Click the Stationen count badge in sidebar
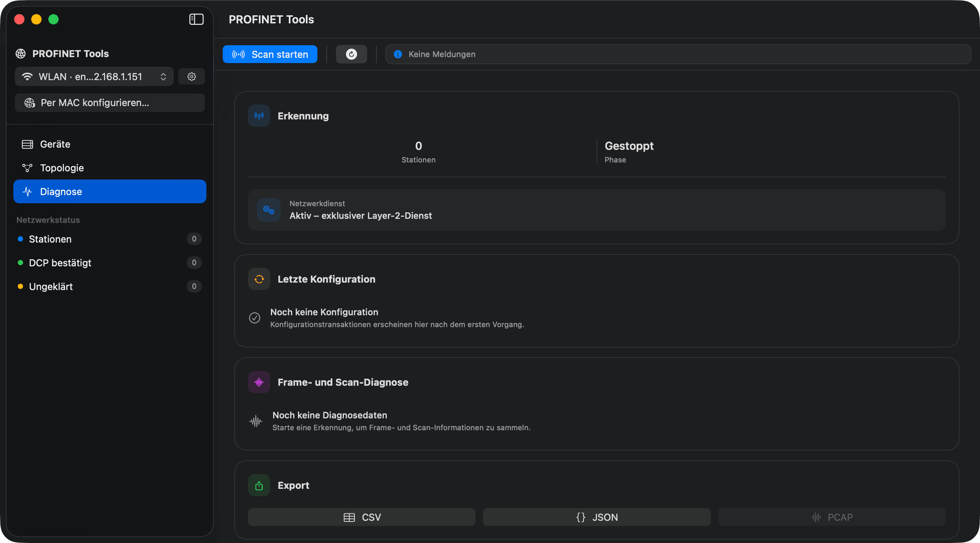 pos(194,239)
